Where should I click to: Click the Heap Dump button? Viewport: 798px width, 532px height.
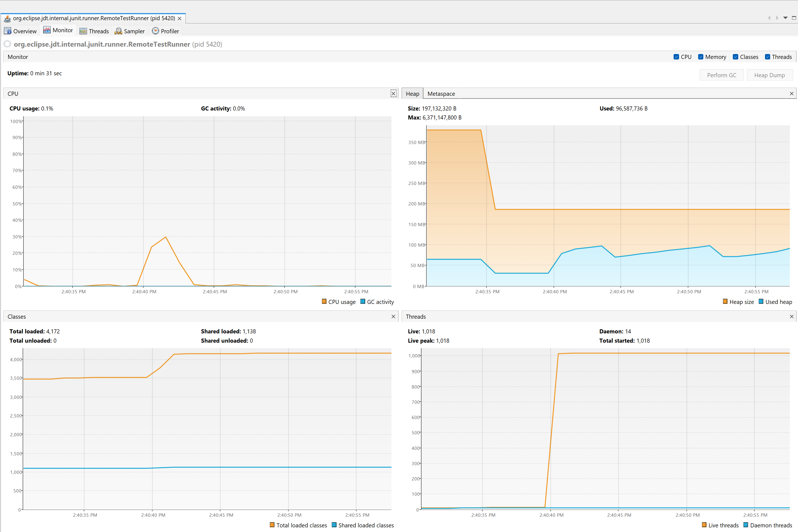coord(769,75)
